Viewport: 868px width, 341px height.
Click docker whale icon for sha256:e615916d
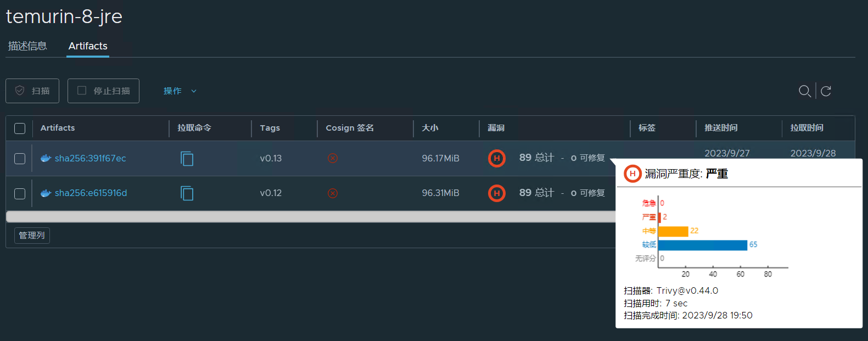pyautogui.click(x=46, y=193)
